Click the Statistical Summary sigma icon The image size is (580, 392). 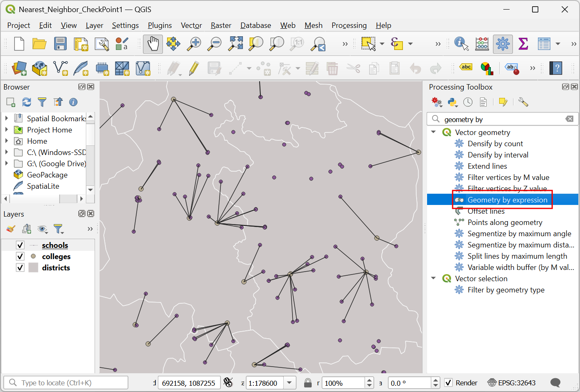point(523,44)
